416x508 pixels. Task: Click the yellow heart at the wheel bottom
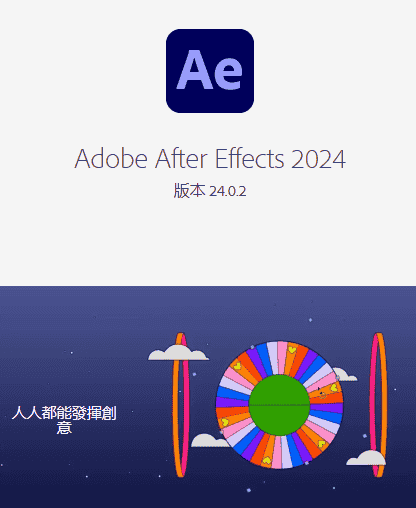pos(266,461)
